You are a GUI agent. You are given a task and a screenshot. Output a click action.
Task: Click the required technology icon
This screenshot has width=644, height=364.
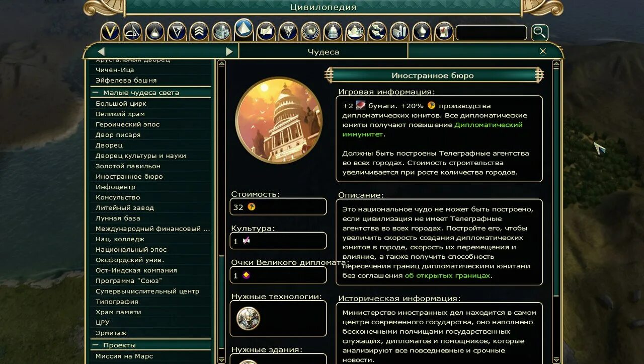(248, 318)
